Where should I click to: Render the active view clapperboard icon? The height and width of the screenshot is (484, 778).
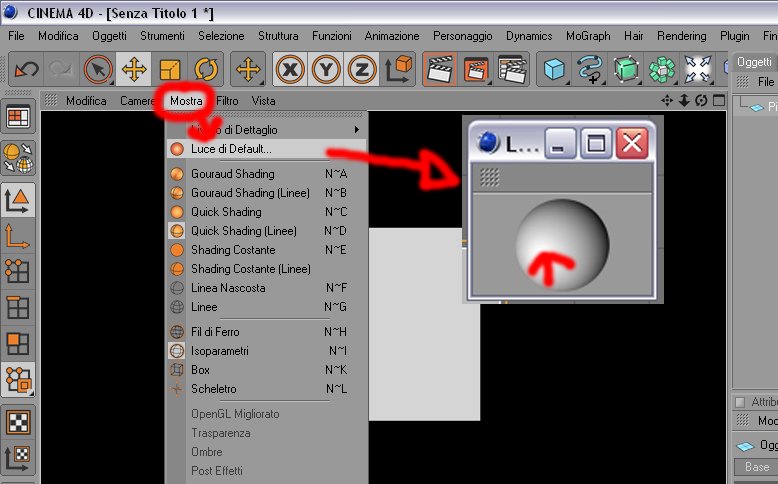click(440, 69)
